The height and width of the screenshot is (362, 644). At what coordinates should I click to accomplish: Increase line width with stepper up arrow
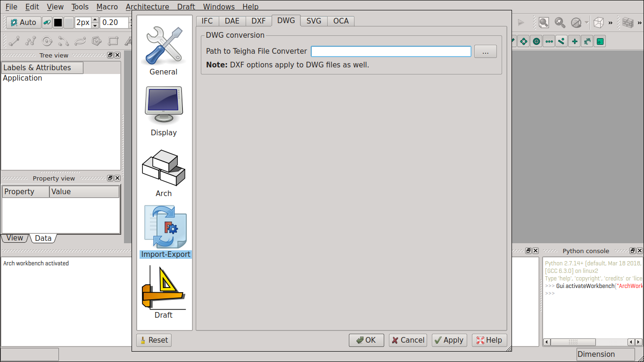(x=95, y=20)
